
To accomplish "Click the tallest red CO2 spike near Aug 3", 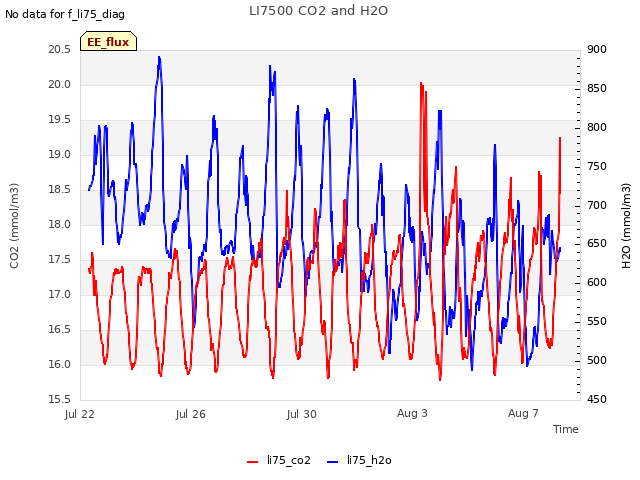I will coord(421,83).
